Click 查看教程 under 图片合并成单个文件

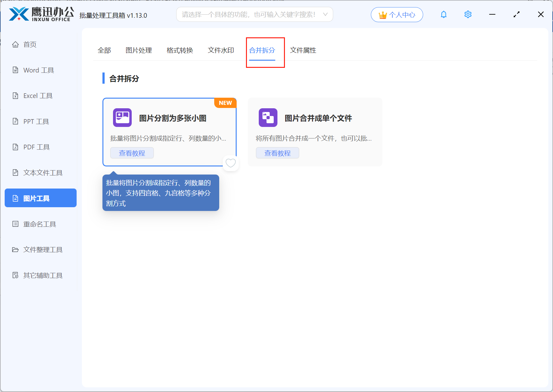point(277,153)
